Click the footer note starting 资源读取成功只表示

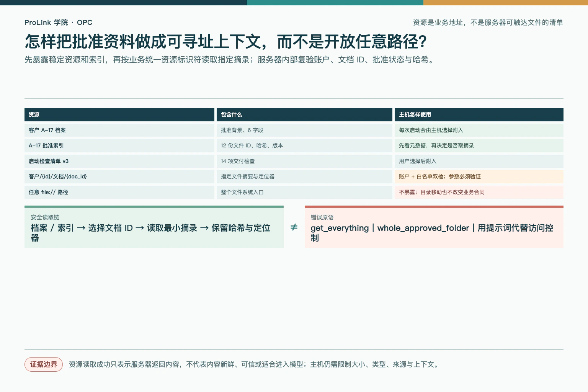255,364
